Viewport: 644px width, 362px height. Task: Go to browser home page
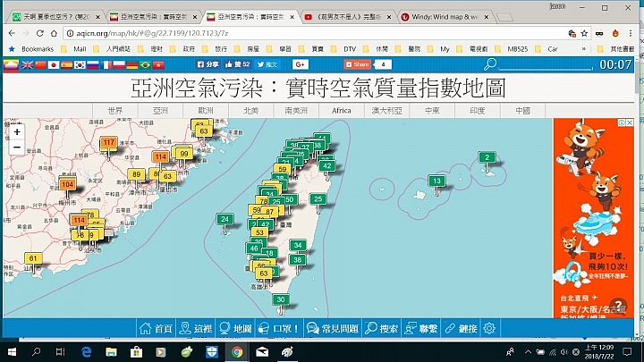(x=54, y=33)
